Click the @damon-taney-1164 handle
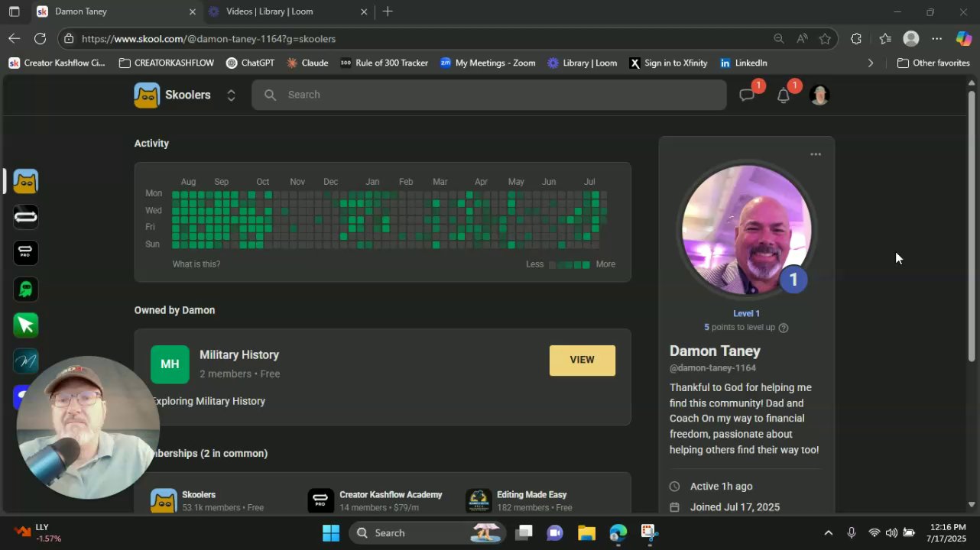The width and height of the screenshot is (980, 550). pyautogui.click(x=712, y=368)
